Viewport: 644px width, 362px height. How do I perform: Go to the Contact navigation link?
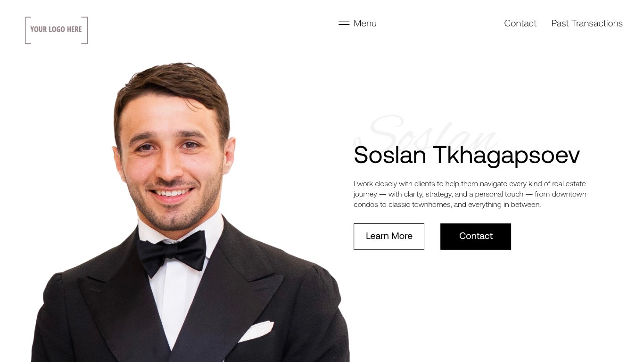point(520,24)
